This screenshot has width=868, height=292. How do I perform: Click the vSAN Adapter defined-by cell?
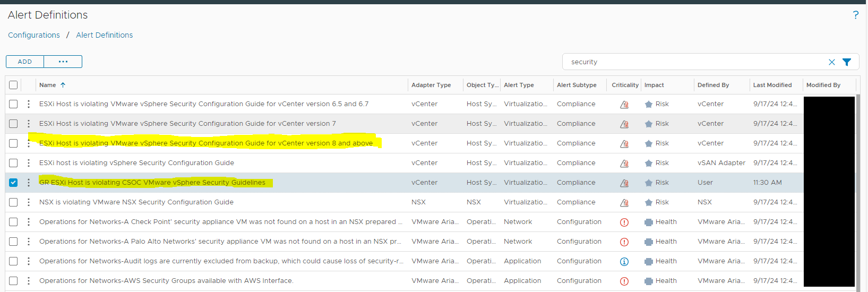pos(721,163)
